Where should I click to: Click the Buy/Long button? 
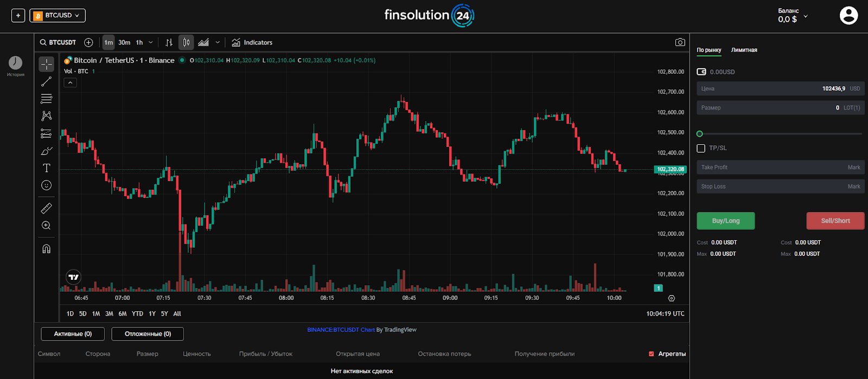[726, 221]
